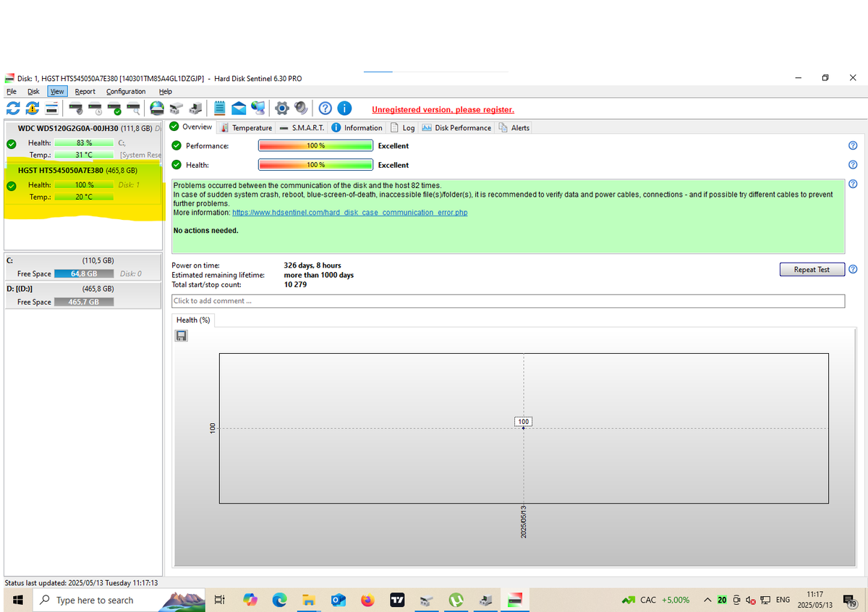Open the hdsentinel.com communication error link
This screenshot has height=612, width=868.
click(x=349, y=213)
